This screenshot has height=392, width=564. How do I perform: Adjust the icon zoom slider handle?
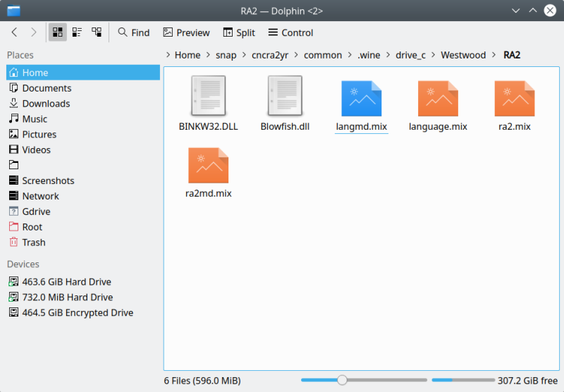point(342,380)
